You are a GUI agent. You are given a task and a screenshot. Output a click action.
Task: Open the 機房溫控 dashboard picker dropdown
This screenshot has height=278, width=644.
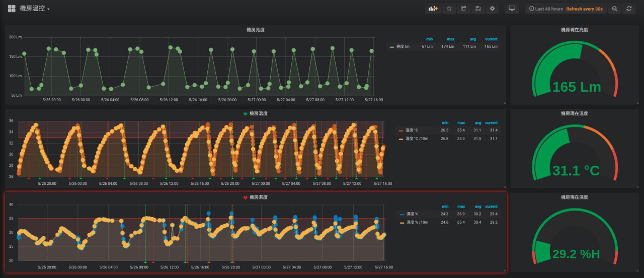(35, 9)
